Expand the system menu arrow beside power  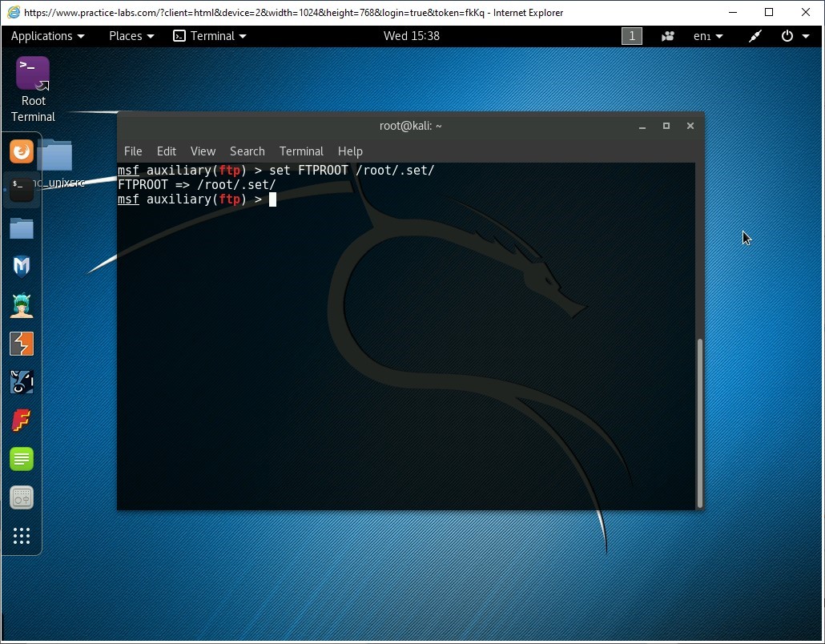pyautogui.click(x=806, y=36)
